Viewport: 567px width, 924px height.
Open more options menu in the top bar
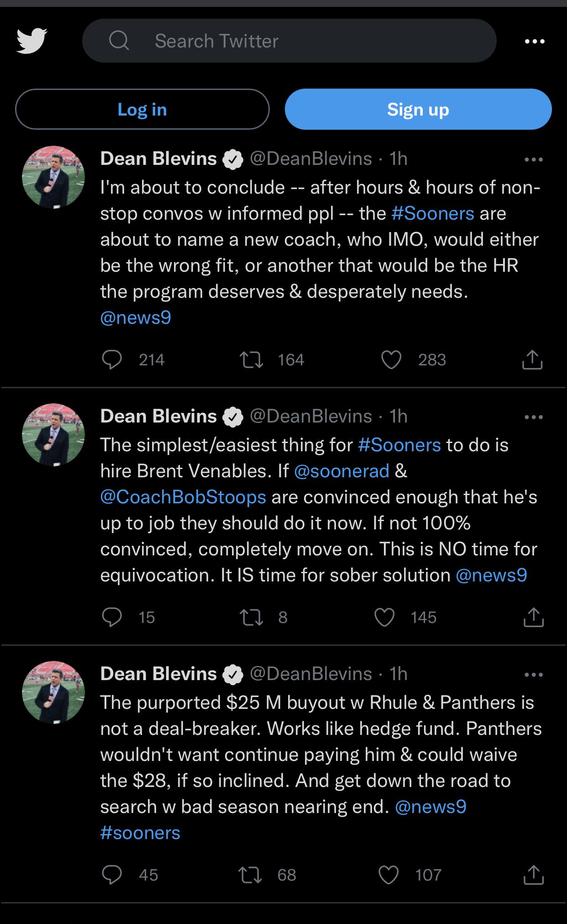pyautogui.click(x=535, y=41)
